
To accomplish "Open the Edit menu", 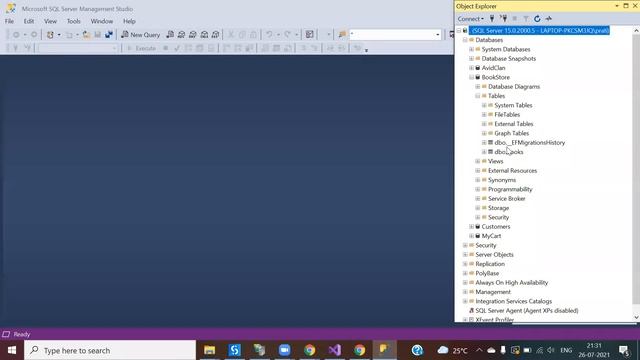I will [x=29, y=21].
